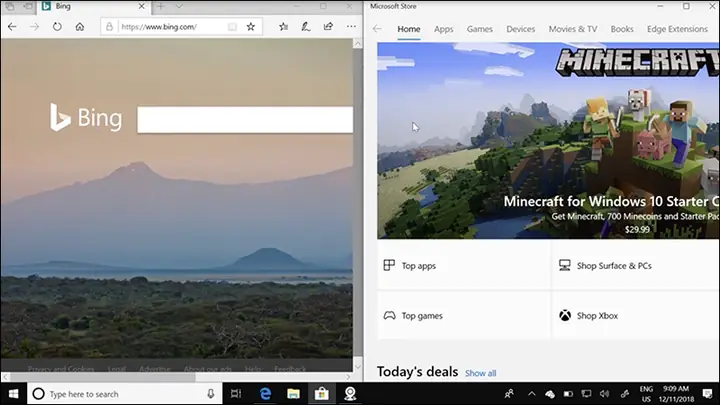Open Top apps tile

point(463,265)
